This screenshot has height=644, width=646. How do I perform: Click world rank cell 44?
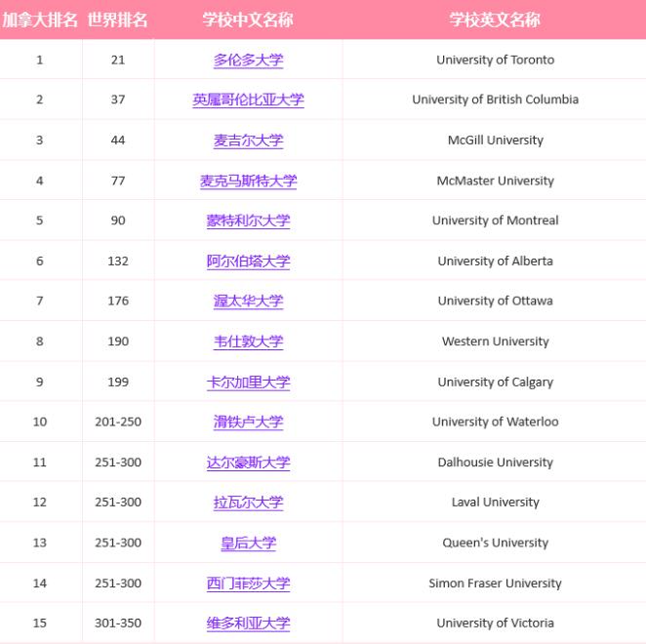coord(118,141)
